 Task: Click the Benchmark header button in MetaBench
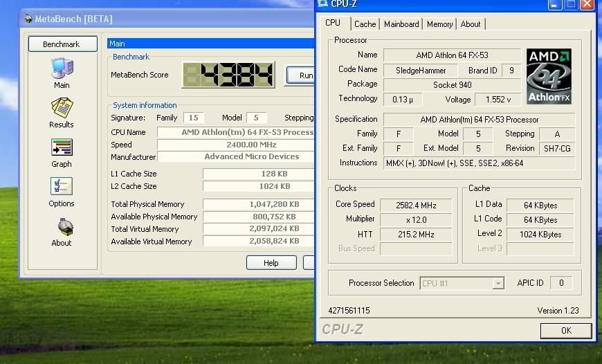point(62,44)
